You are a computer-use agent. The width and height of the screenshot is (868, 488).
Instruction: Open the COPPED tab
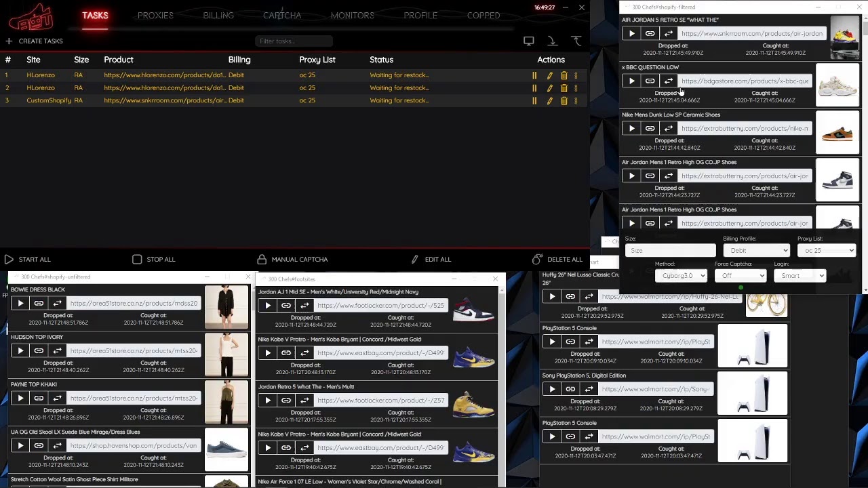484,16
